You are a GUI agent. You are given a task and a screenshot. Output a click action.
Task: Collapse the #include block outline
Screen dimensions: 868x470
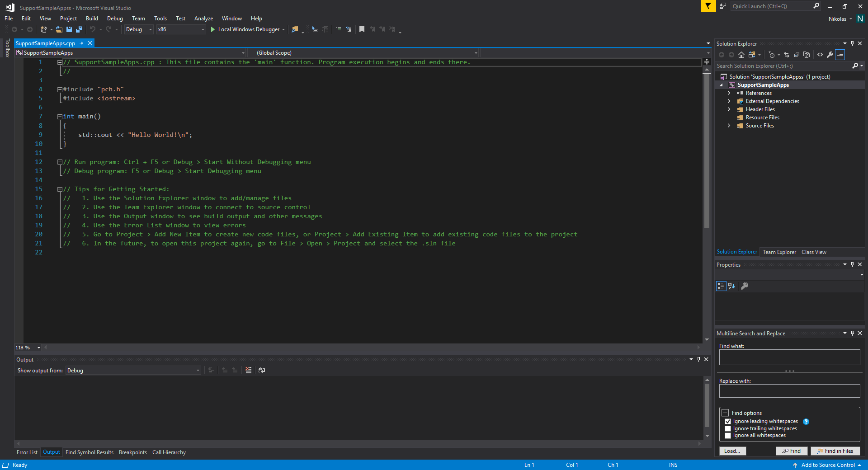coord(60,89)
